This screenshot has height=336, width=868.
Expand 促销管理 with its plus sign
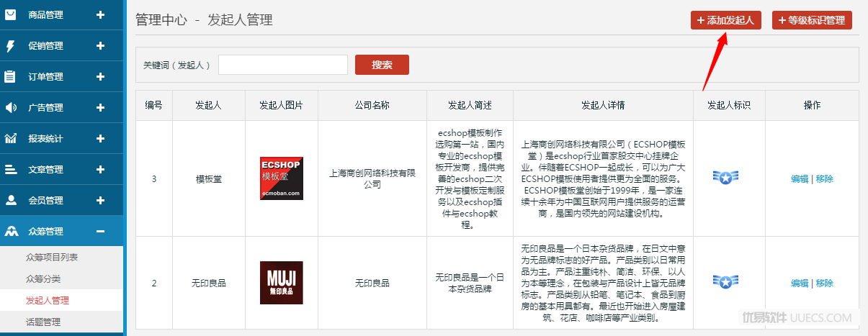(x=100, y=45)
